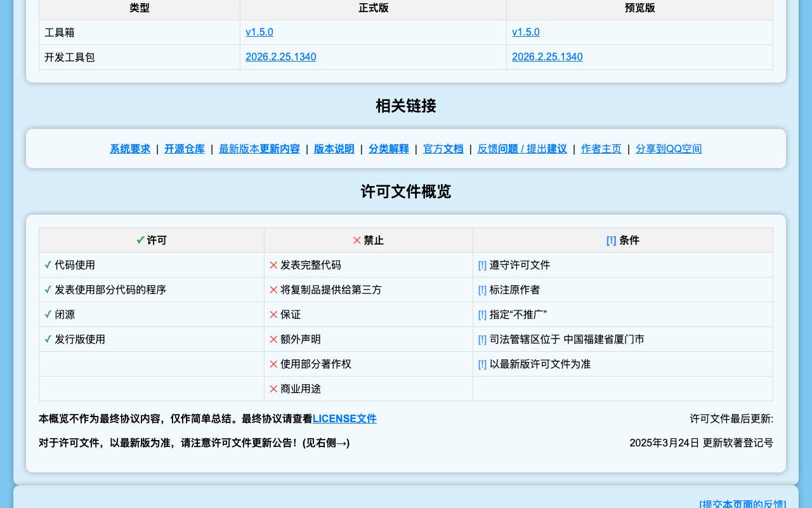Click red cross beside 将复制品提供给第三方
Screen dimensions: 812x508
click(274, 290)
